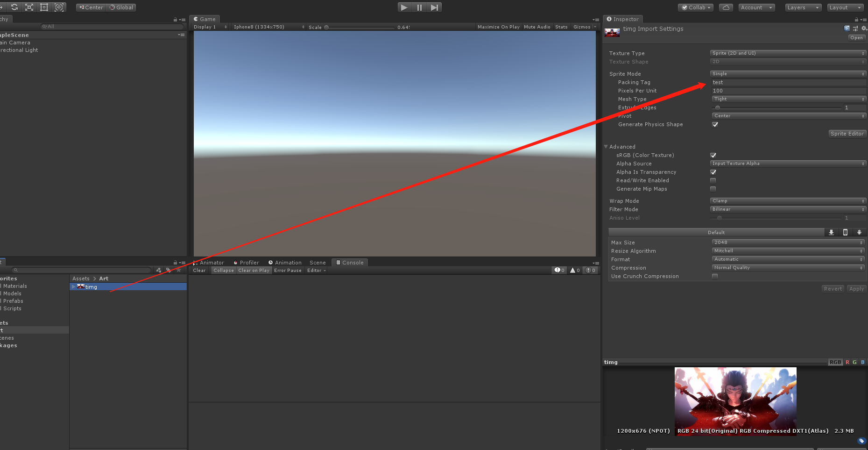Select the Scale tool in the toolbar
The image size is (868, 450).
click(x=28, y=7)
